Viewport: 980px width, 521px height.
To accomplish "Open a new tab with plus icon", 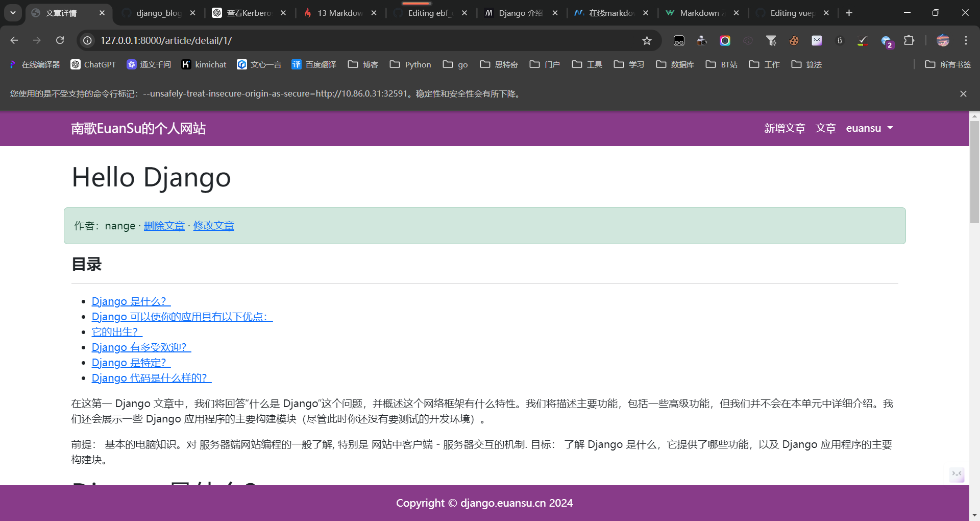I will tap(849, 13).
